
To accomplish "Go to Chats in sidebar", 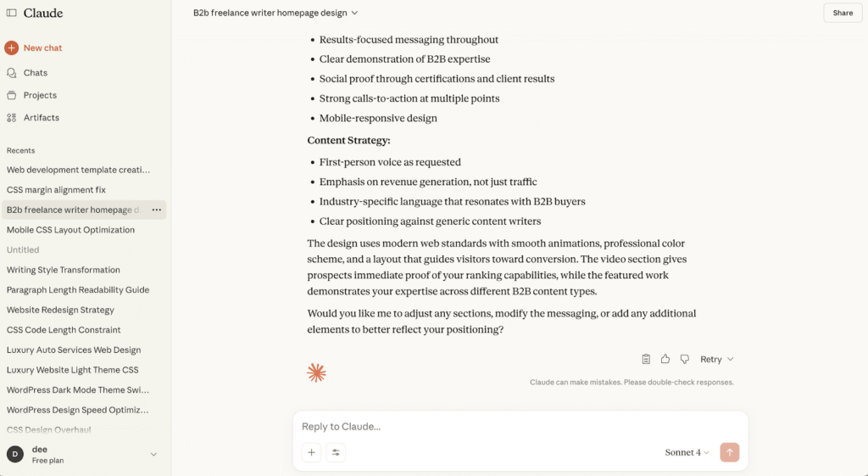I will [35, 73].
